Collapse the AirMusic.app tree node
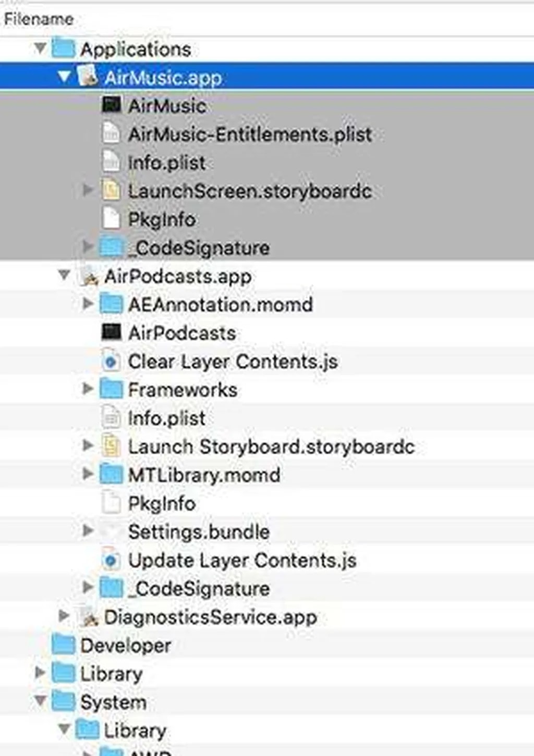The height and width of the screenshot is (756, 534). (64, 77)
